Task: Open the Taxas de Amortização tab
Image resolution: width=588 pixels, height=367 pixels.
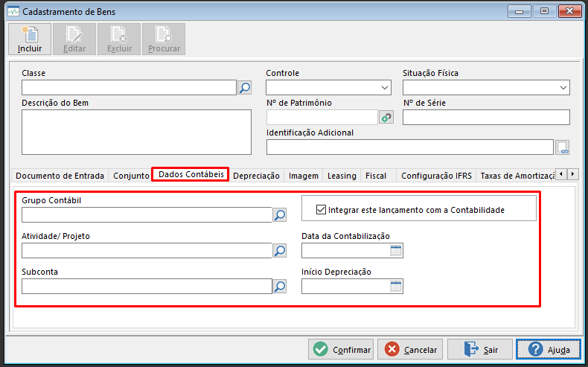Action: coord(517,176)
